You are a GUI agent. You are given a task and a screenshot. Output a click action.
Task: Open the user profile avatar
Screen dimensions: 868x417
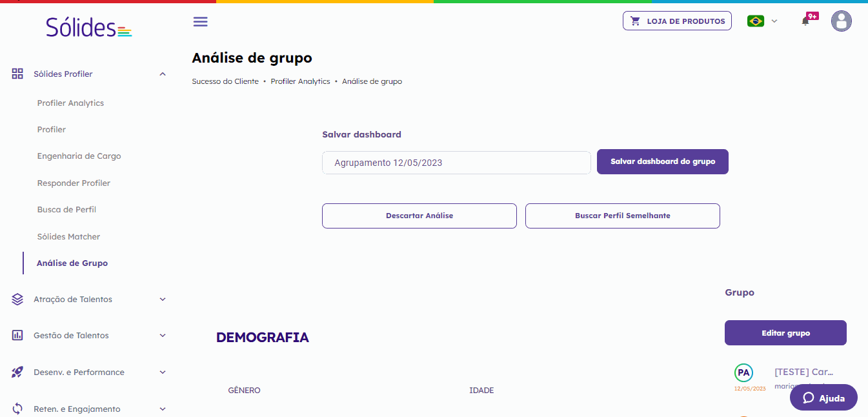(x=842, y=21)
